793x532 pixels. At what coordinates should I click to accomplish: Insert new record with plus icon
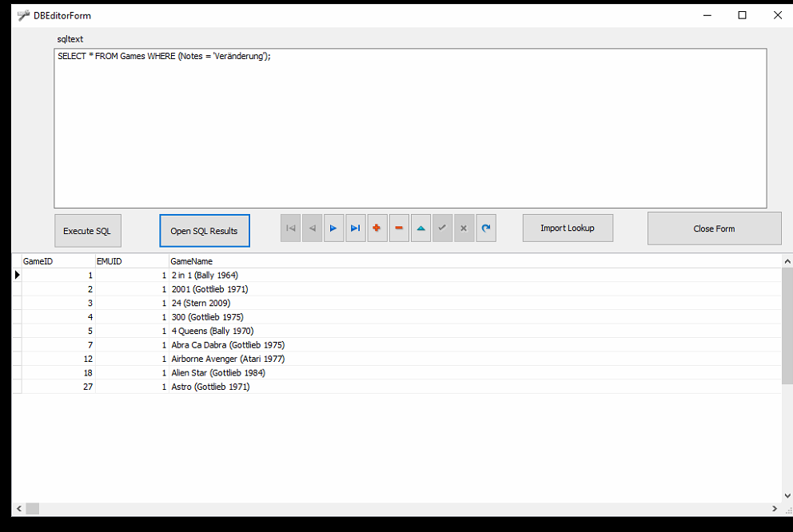[377, 228]
